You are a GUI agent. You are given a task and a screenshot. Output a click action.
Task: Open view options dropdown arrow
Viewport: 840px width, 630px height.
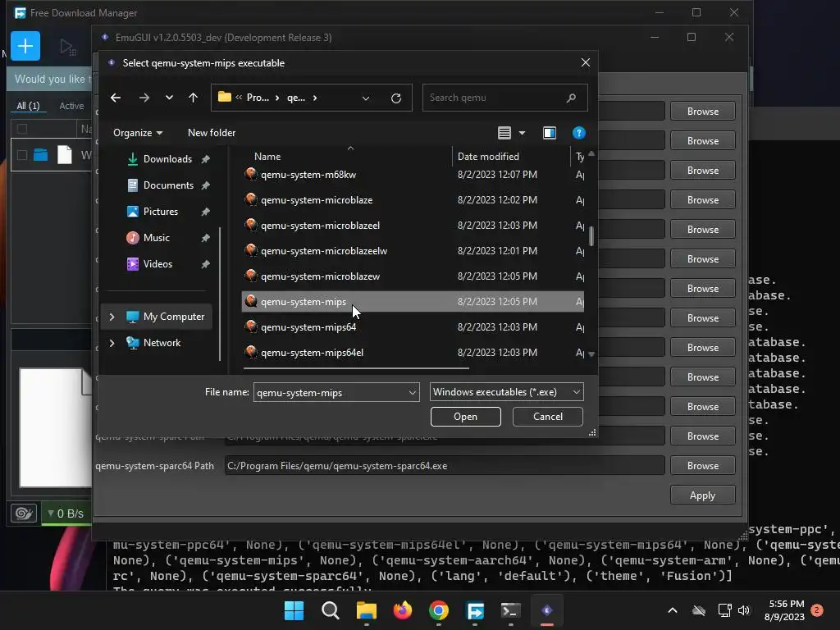point(522,133)
